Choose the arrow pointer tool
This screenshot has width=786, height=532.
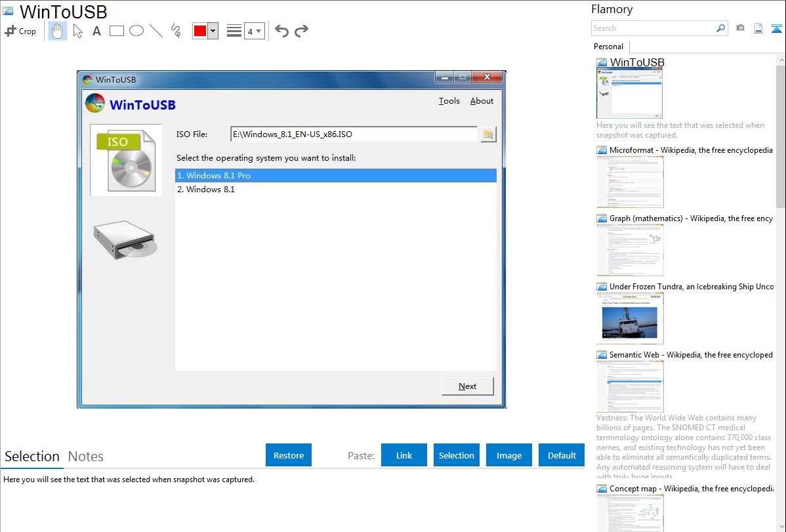tap(77, 31)
